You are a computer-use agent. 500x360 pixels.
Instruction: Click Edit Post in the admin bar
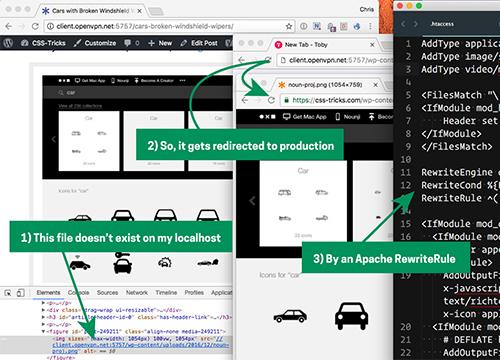tap(199, 43)
